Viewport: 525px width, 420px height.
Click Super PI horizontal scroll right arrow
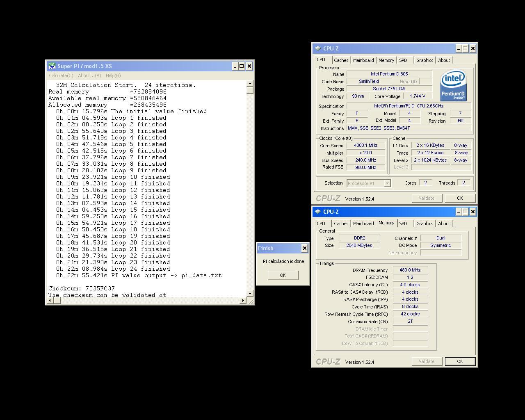click(x=243, y=300)
